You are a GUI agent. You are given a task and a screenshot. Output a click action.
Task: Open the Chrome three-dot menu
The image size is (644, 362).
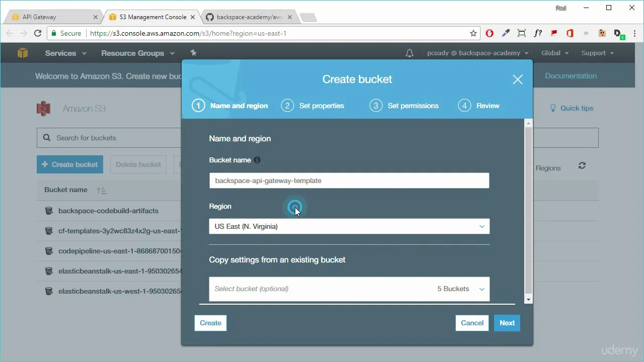click(x=634, y=33)
